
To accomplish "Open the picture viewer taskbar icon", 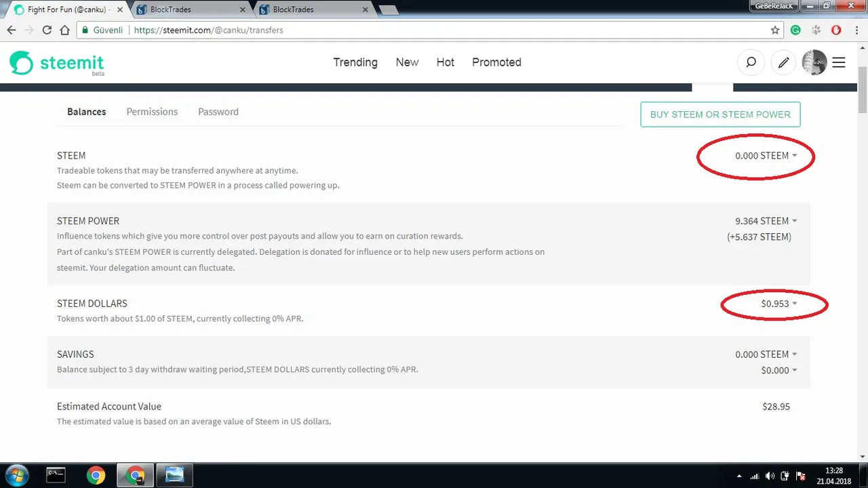I will click(175, 475).
